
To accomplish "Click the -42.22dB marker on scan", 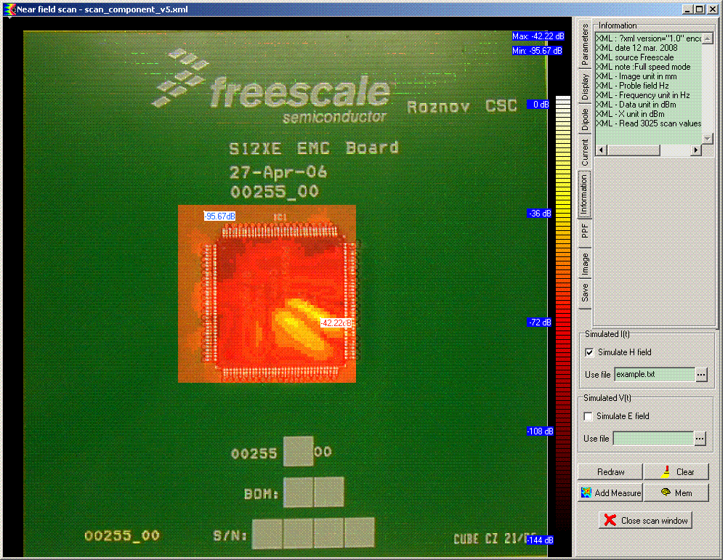I will (x=336, y=323).
